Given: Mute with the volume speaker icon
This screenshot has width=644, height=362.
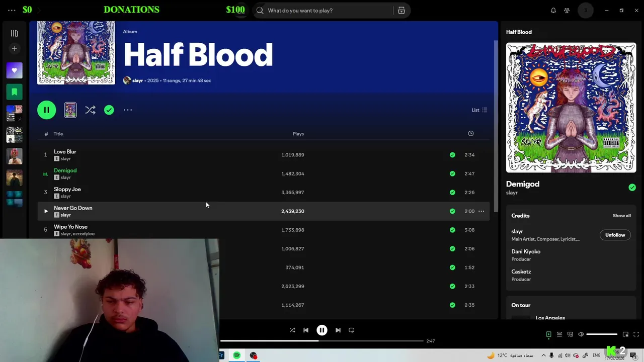Looking at the screenshot, I should pyautogui.click(x=581, y=334).
